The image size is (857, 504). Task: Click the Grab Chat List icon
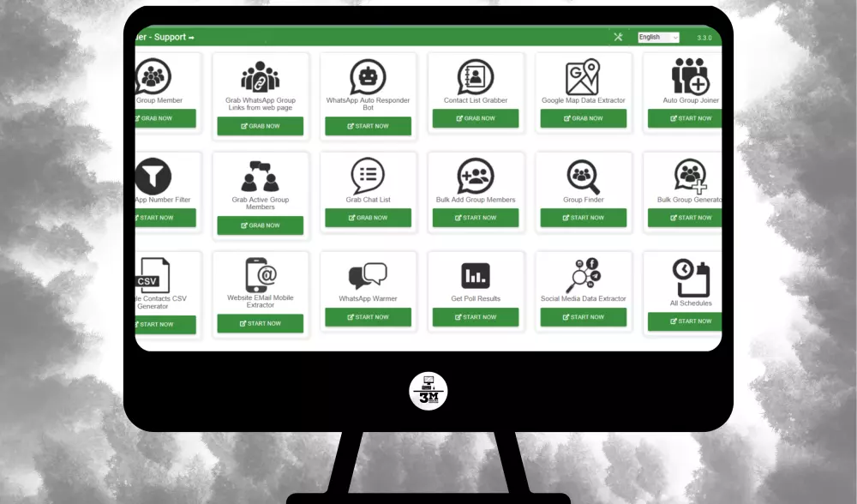click(x=368, y=176)
